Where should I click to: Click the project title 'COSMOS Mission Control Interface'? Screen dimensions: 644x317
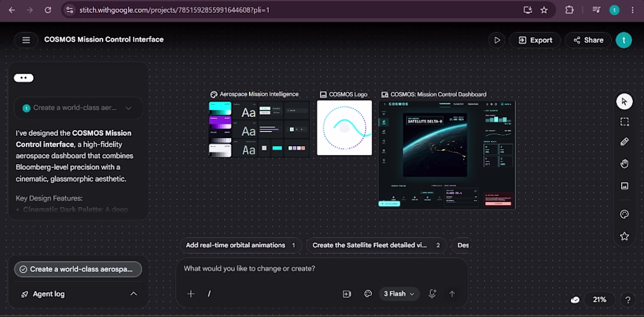104,40
